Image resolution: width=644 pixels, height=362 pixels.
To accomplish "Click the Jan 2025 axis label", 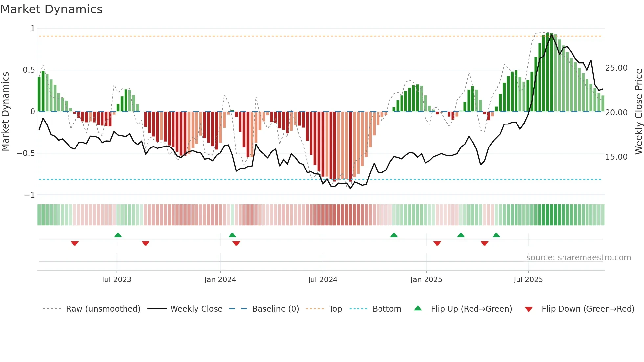I will coord(426,280).
